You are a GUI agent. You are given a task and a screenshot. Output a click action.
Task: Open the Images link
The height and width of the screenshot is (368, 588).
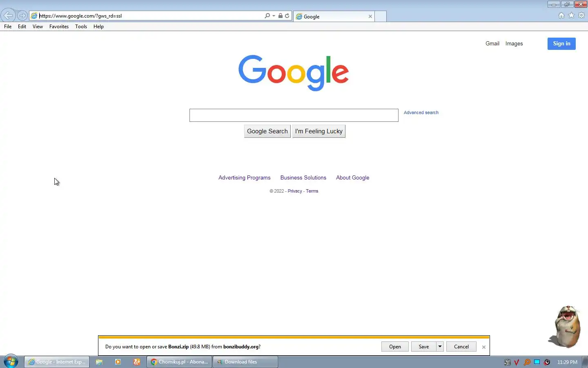(514, 44)
